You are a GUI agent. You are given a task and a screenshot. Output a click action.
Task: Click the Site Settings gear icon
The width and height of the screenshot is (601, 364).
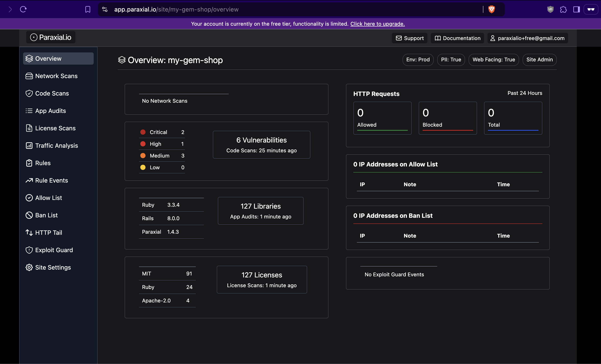tap(29, 267)
